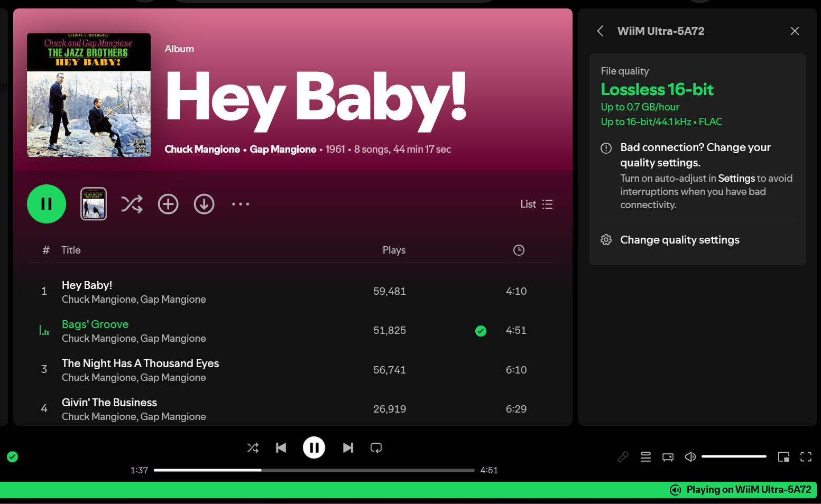
Task: Click the Up to 0.7 GB/hour text
Action: point(640,107)
